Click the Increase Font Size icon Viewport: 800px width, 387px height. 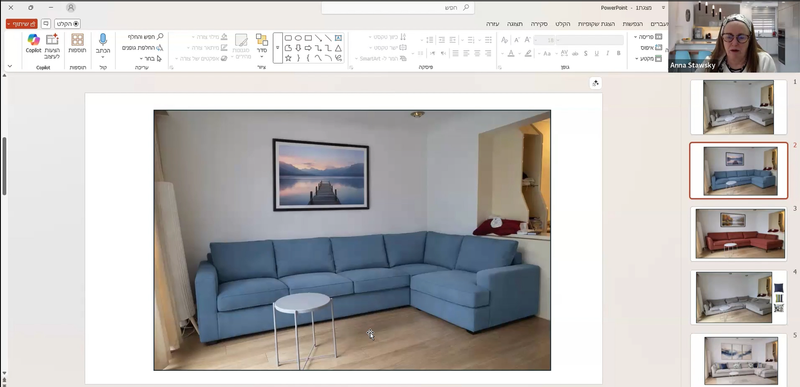pyautogui.click(x=528, y=40)
